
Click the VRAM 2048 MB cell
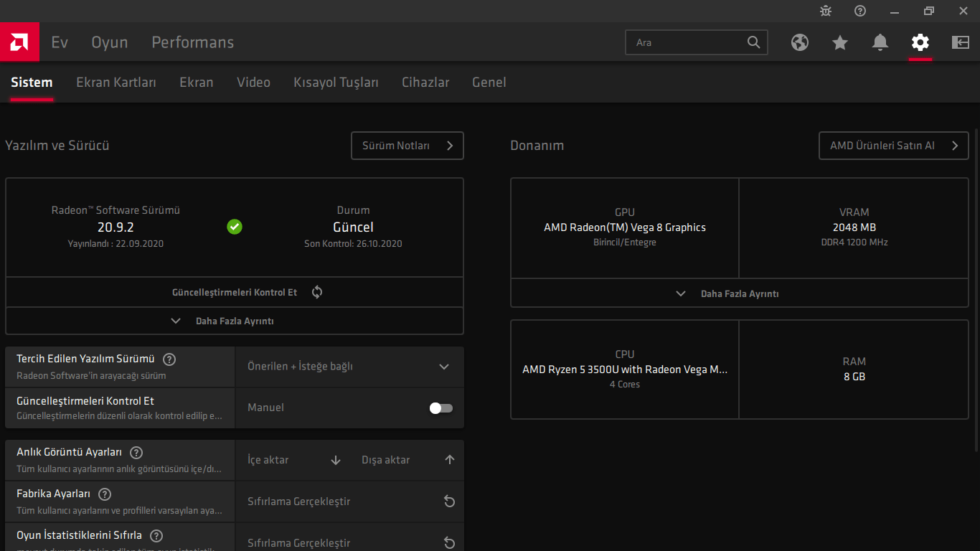[x=854, y=227]
